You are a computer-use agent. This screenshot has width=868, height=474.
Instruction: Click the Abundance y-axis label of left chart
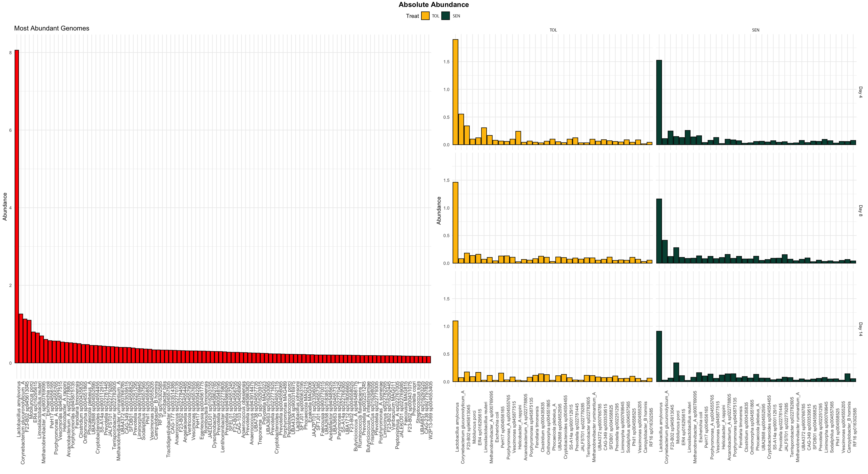5,206
